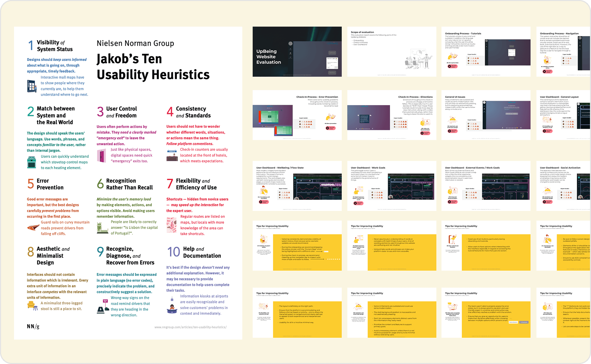Click the large number 10 on the poster
Viewport: 591px width, 364px height.
[174, 252]
